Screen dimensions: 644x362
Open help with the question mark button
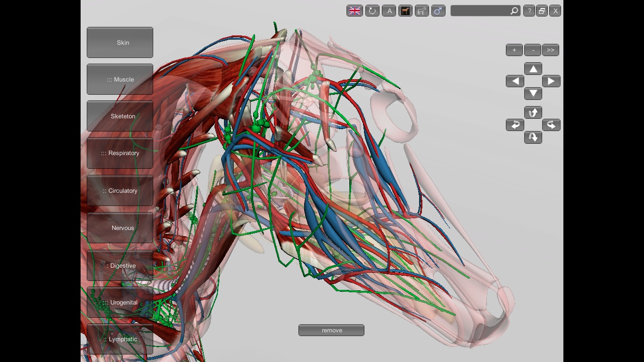pos(529,11)
